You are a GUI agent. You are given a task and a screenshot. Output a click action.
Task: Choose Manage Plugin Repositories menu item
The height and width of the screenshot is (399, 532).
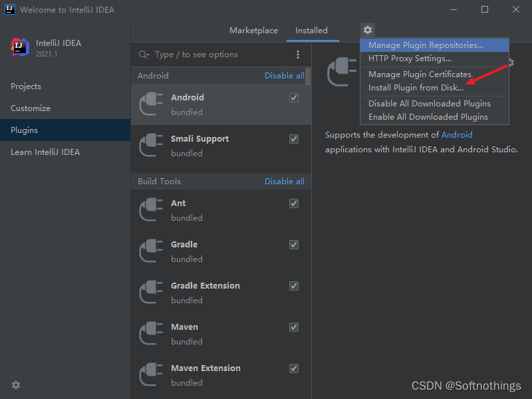pos(434,45)
